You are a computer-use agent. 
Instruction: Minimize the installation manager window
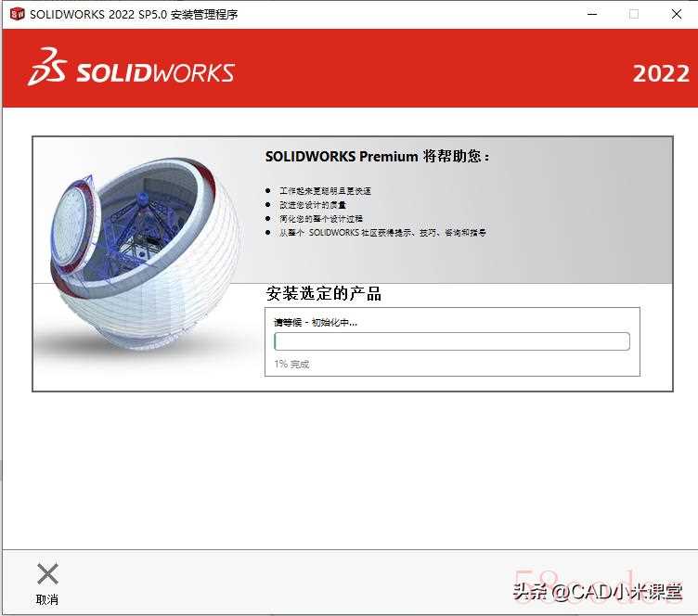click(592, 14)
